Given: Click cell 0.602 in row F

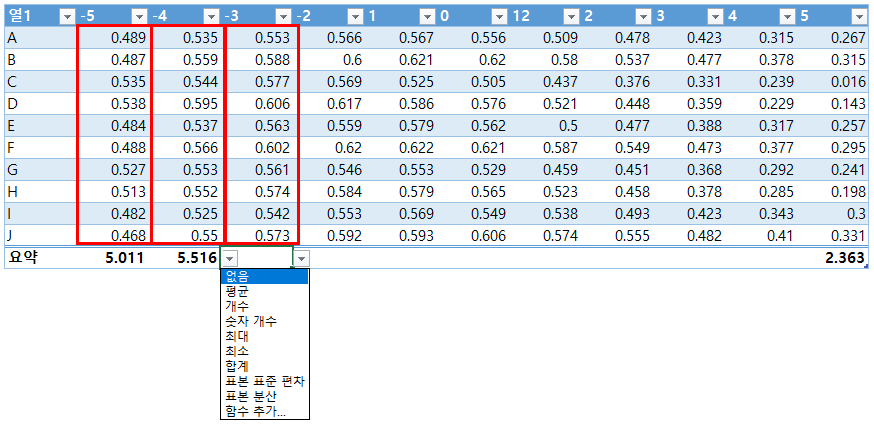Looking at the screenshot, I should tap(273, 148).
